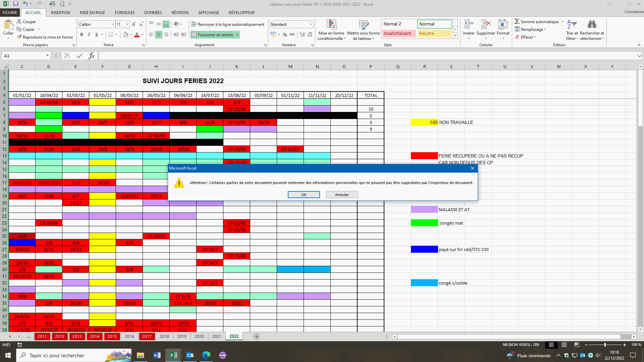Image resolution: width=644 pixels, height=362 pixels.
Task: Click the Bold formatting icon
Action: (x=82, y=35)
